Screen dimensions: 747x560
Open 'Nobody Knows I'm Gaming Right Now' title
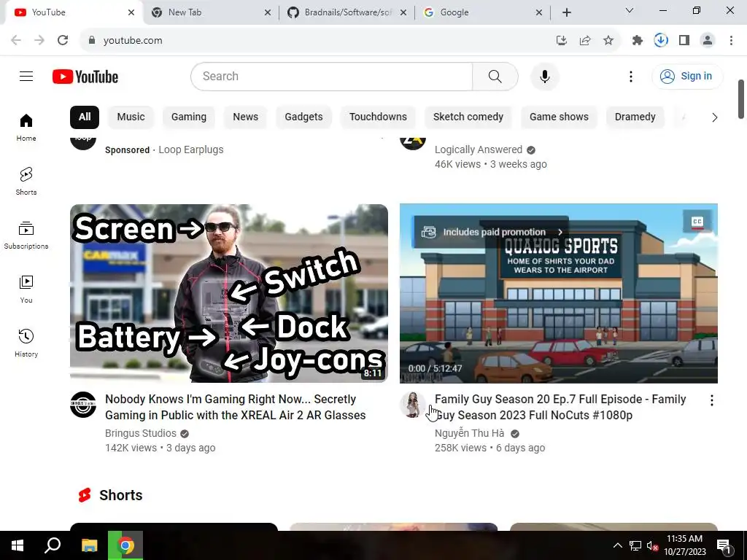(236, 407)
